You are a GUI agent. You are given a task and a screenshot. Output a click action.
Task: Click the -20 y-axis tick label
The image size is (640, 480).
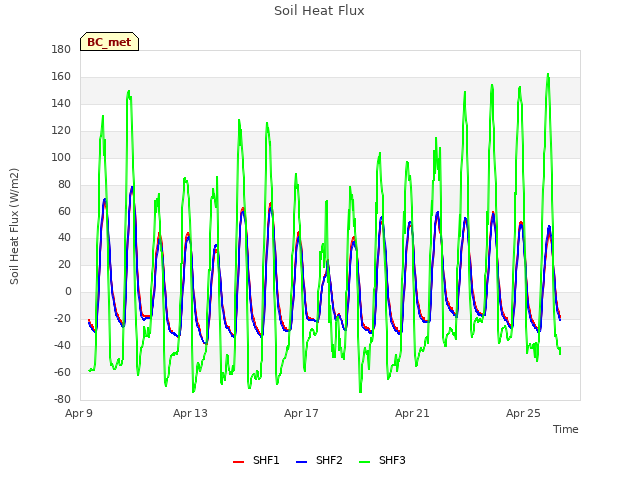point(62,318)
